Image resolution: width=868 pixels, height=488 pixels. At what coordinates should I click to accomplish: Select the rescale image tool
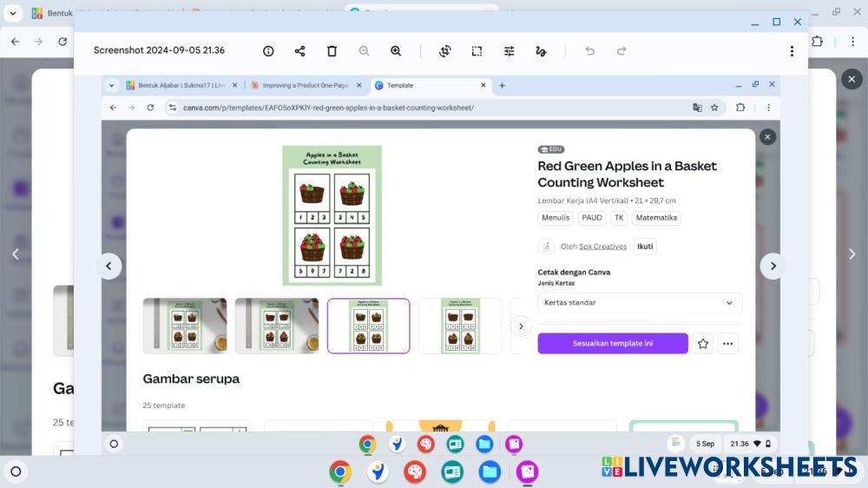pos(477,51)
